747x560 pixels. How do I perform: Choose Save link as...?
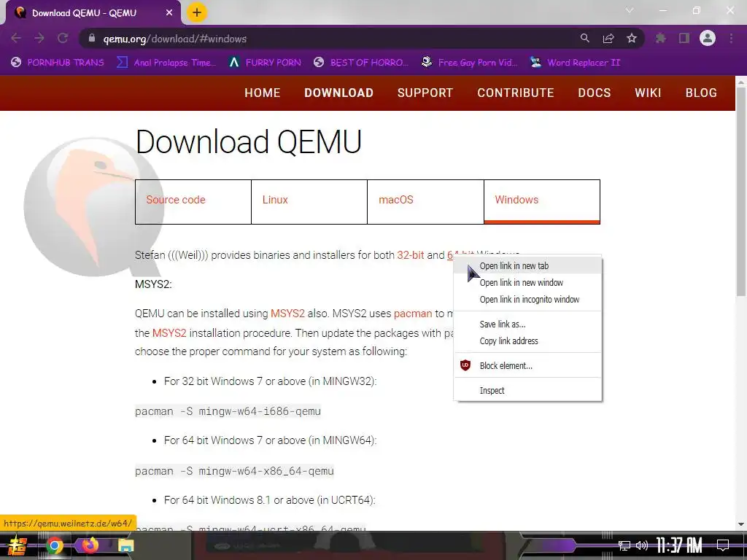(528, 324)
